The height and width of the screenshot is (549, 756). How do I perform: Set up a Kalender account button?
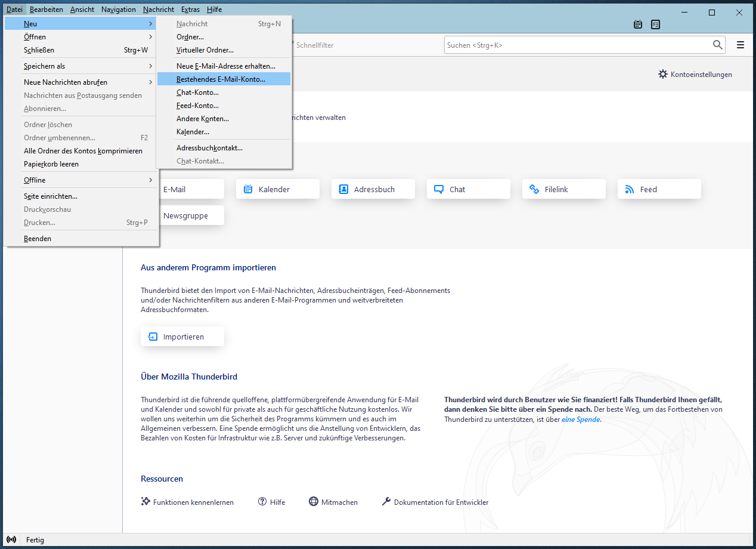click(277, 189)
